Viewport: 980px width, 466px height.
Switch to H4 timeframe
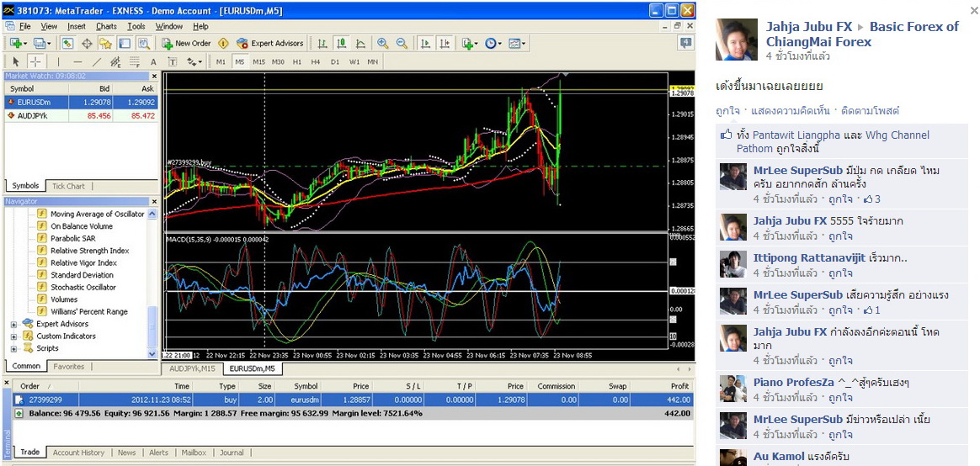coord(316,62)
